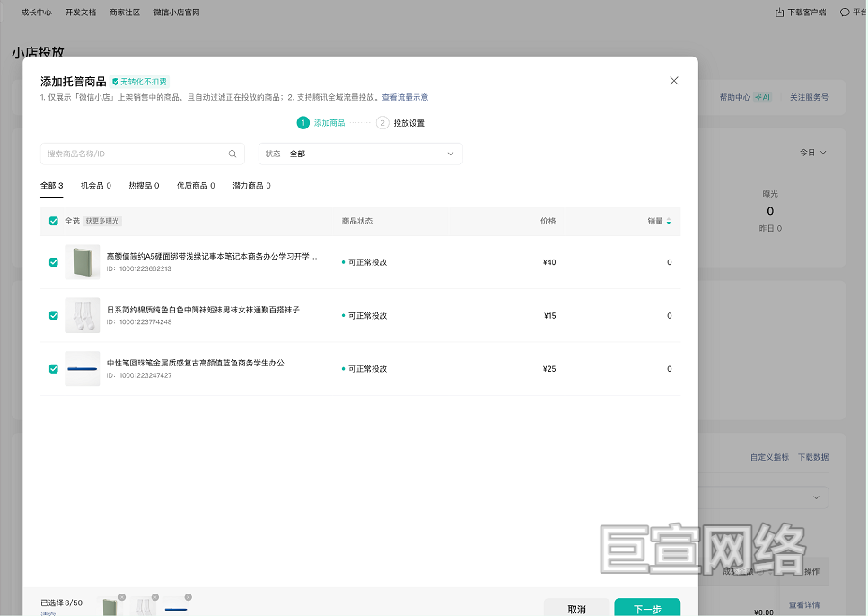Click the 下一步 button
The height and width of the screenshot is (616, 868).
(x=647, y=608)
